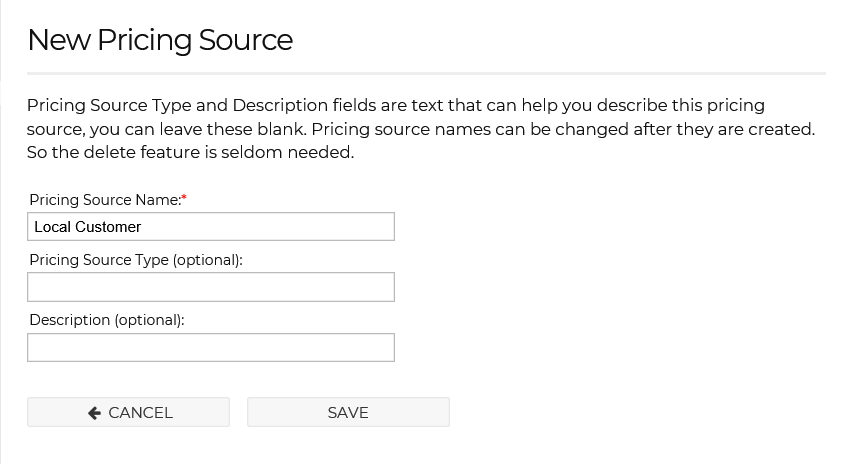Click the red required asterisk
844x464 pixels.
(x=184, y=198)
